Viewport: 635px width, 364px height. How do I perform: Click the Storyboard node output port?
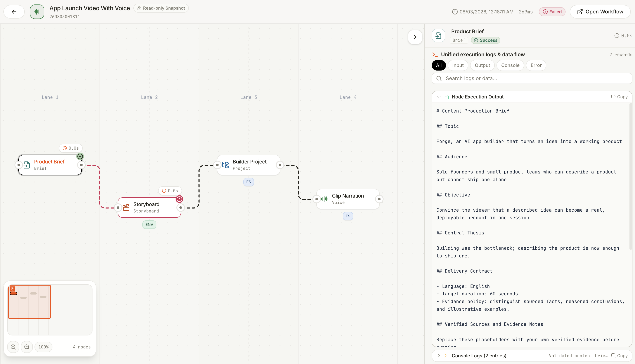(x=180, y=208)
